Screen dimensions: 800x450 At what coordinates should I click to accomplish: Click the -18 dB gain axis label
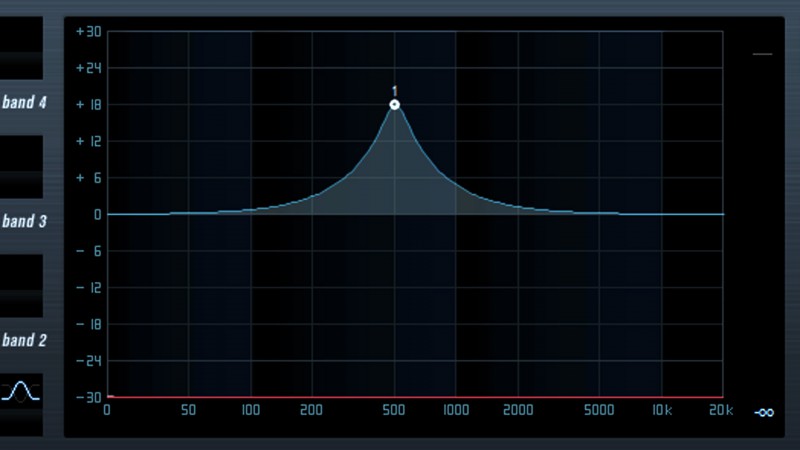click(x=88, y=324)
